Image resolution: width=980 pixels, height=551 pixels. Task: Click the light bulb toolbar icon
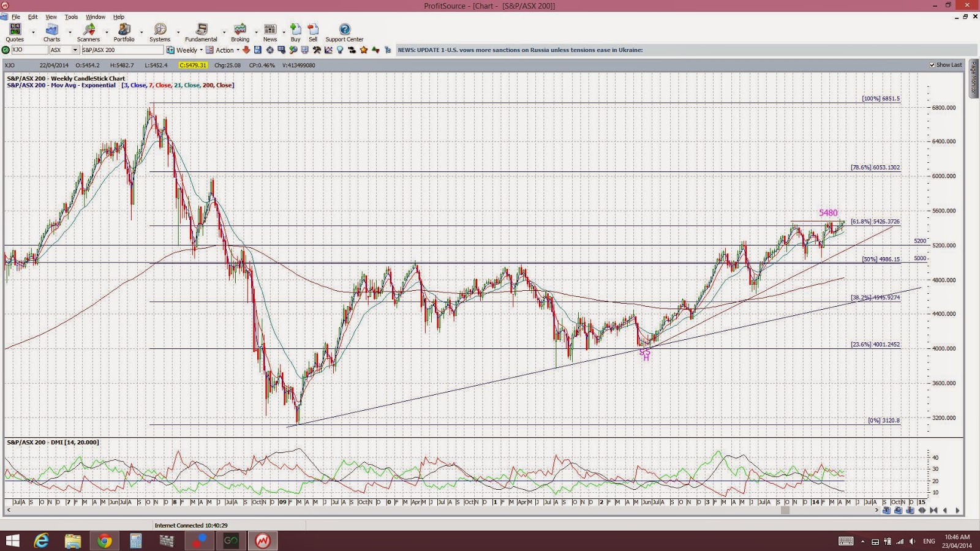pyautogui.click(x=340, y=50)
